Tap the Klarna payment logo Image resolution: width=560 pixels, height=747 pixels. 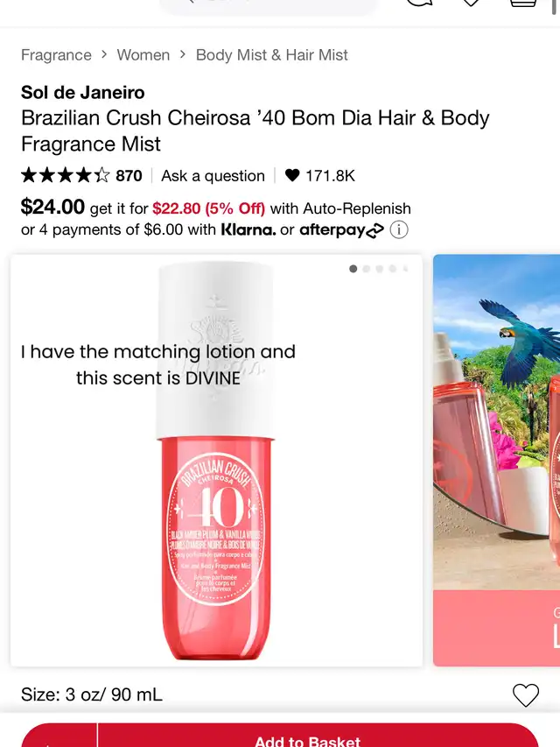click(x=248, y=230)
